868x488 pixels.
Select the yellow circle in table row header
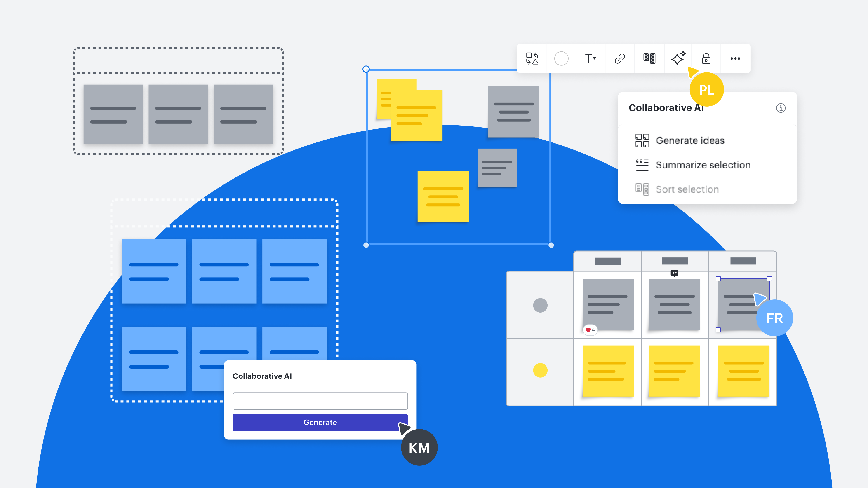coord(540,370)
